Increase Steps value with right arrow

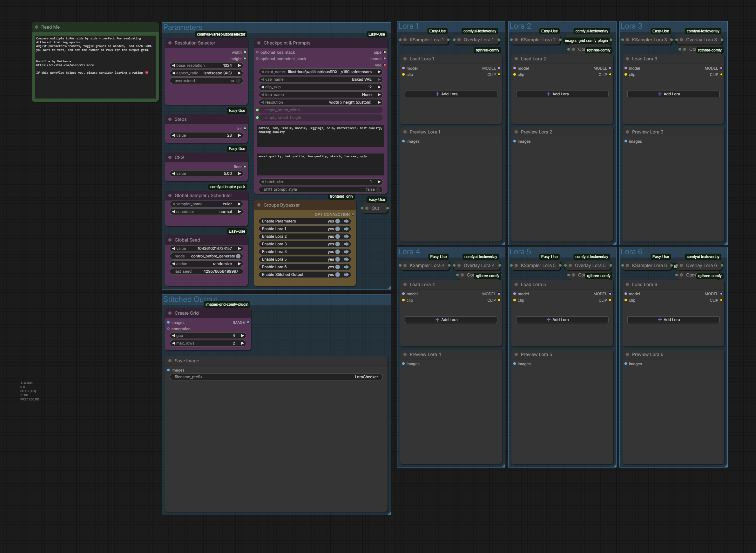click(240, 135)
